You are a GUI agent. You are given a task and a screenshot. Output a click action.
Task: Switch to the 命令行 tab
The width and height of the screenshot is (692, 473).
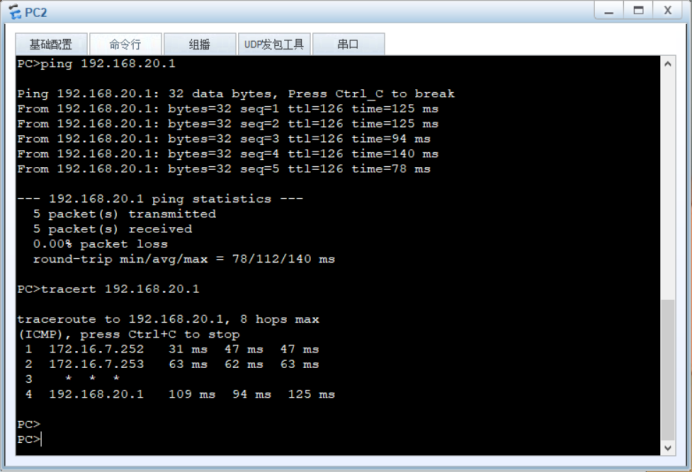(x=125, y=44)
